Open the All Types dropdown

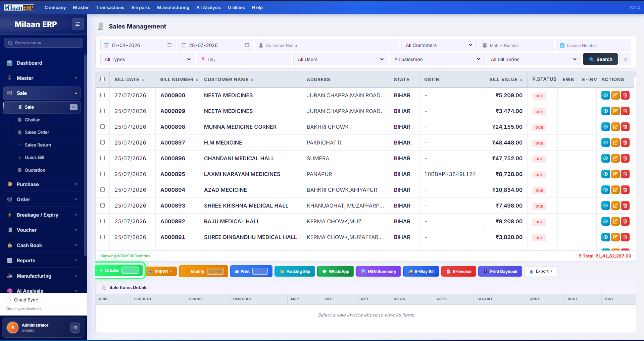(148, 59)
